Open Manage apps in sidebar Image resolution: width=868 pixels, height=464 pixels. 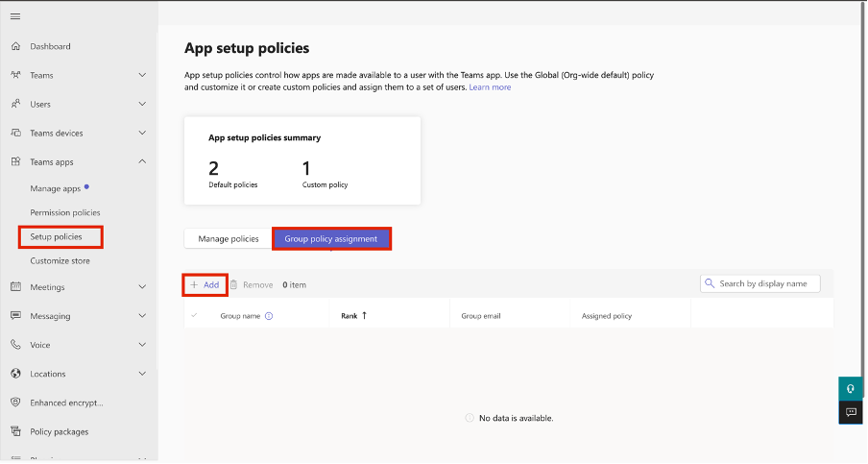pos(56,188)
